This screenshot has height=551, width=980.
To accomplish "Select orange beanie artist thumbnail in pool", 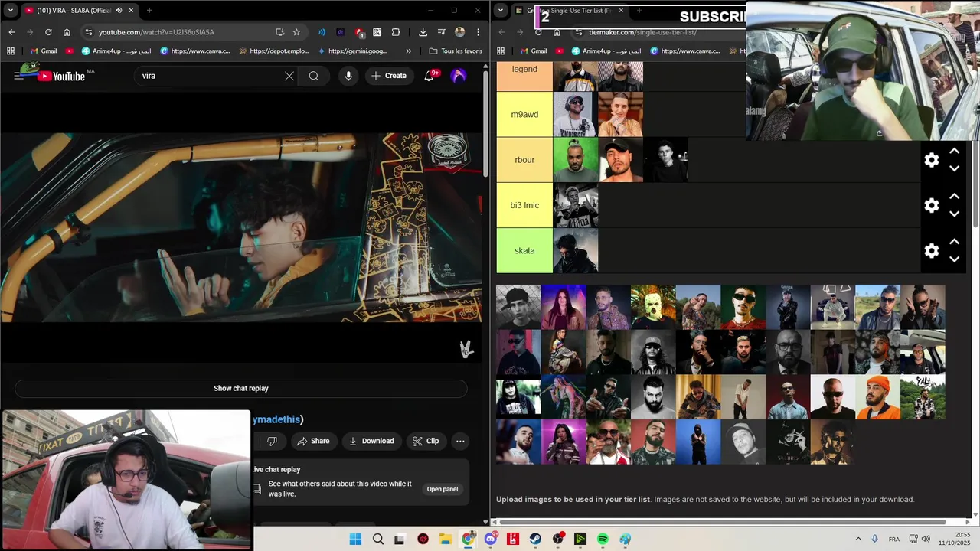I will click(878, 396).
